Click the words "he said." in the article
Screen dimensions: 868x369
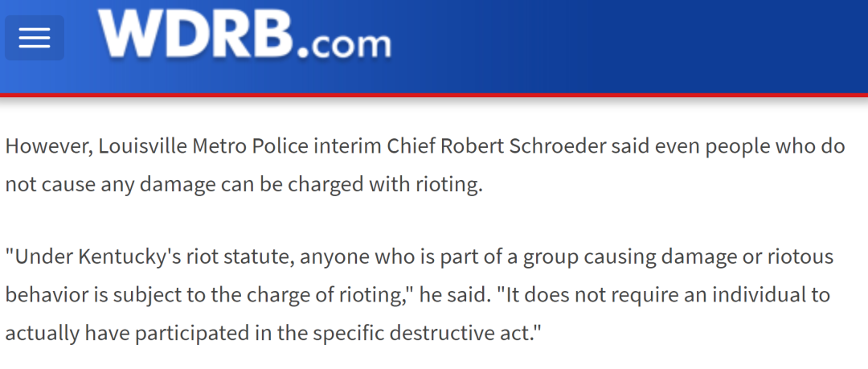click(x=451, y=294)
